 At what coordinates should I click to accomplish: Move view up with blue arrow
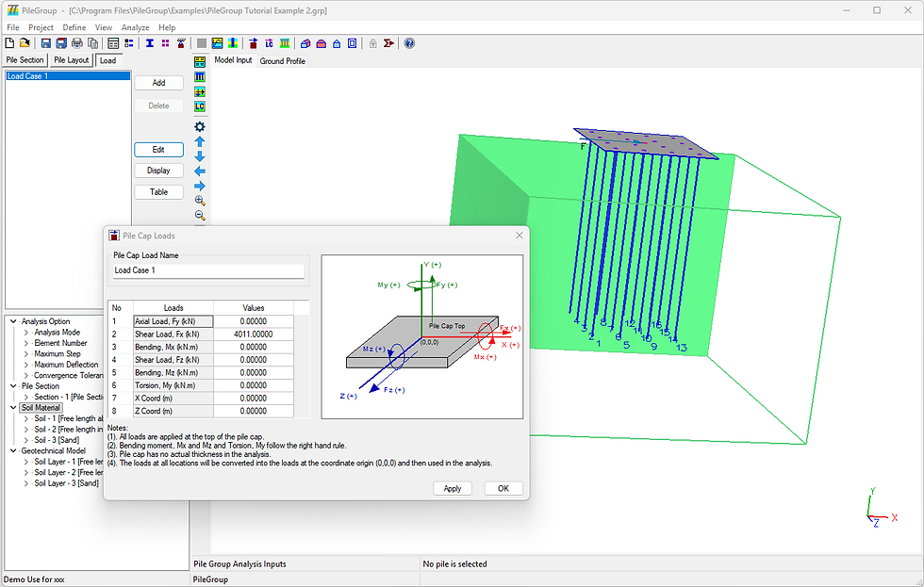coord(200,141)
